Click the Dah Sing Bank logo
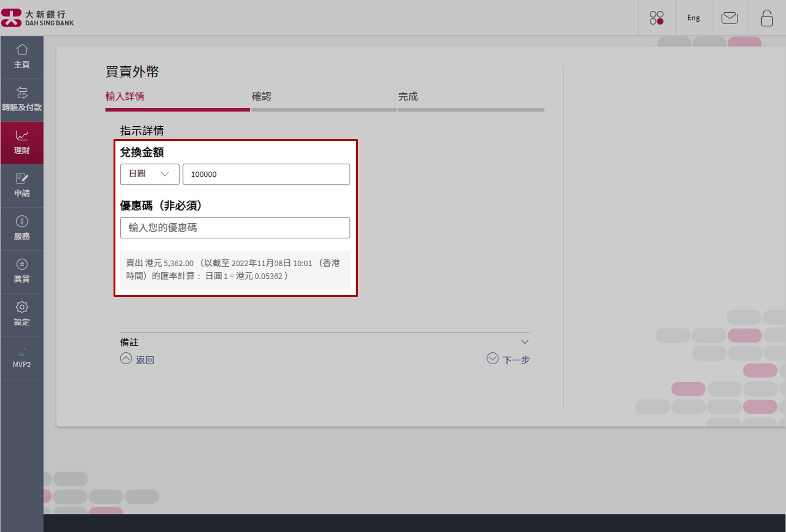The image size is (786, 532). 38,18
